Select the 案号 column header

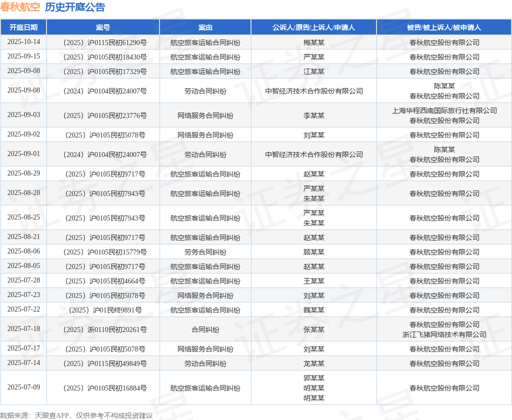click(x=103, y=27)
